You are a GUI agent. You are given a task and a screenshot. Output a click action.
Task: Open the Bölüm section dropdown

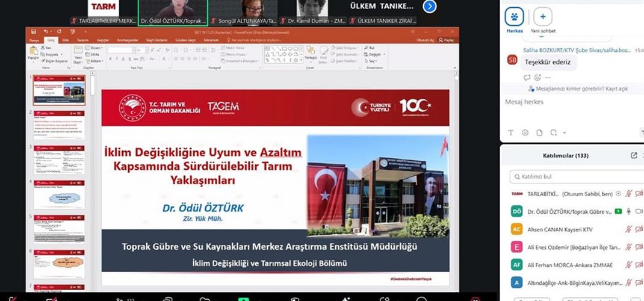(x=94, y=61)
